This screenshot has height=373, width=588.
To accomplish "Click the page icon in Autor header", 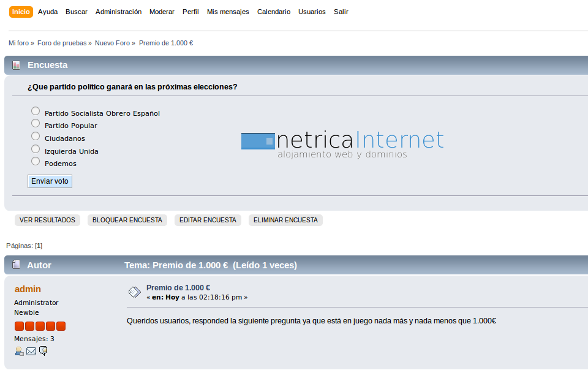I will [x=17, y=265].
